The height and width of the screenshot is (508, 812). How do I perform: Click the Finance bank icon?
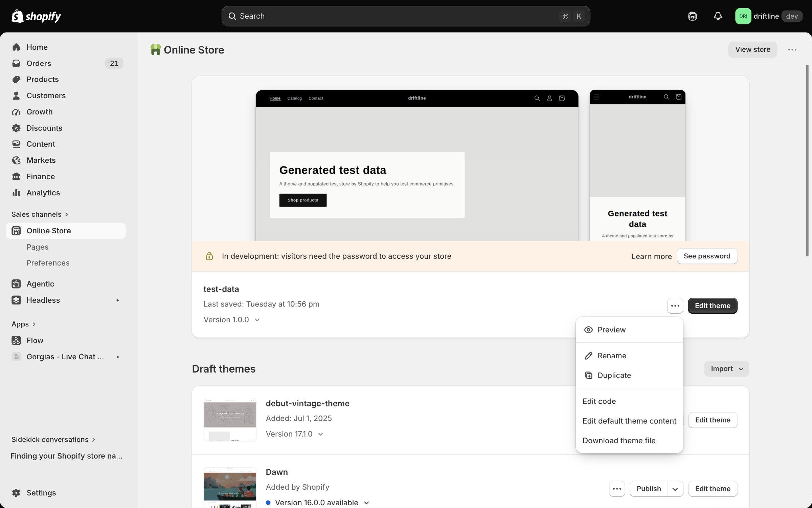pos(16,176)
